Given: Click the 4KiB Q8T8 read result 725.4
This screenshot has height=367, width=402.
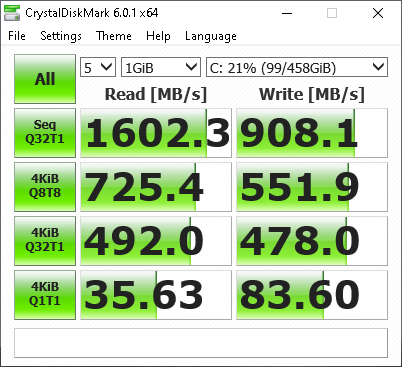Looking at the screenshot, I should [156, 187].
